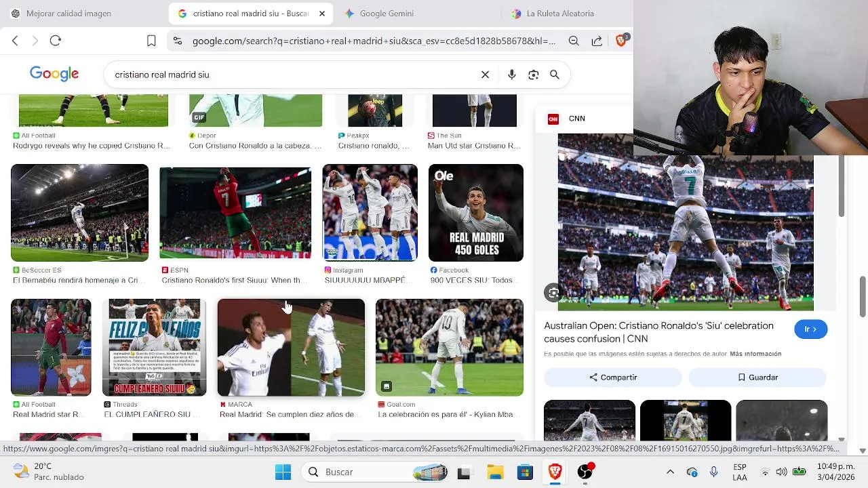
Task: Open the large CNN Ronaldo preview image
Action: pos(686,222)
